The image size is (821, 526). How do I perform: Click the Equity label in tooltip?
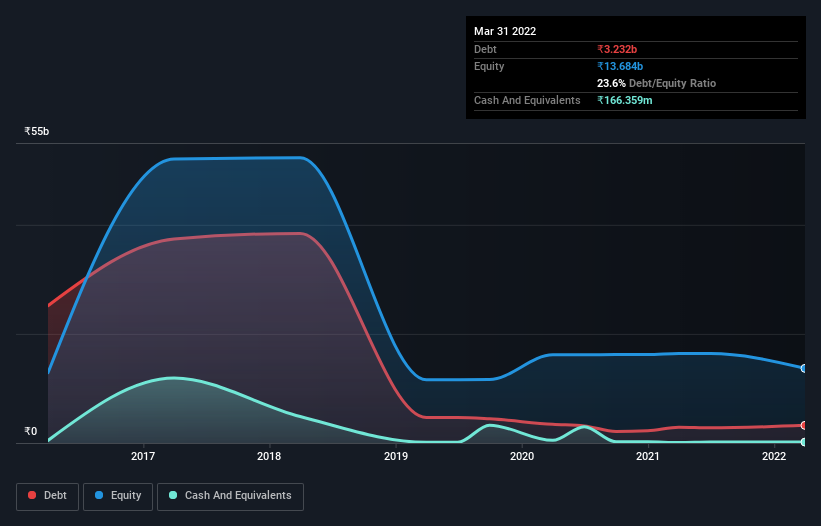coord(489,66)
